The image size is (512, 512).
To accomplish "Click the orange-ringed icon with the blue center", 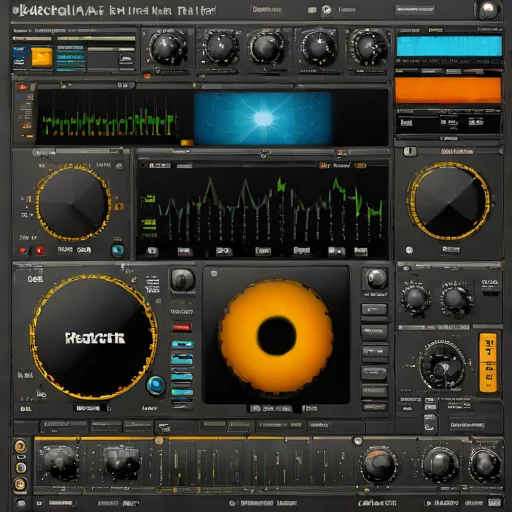I will click(20, 467).
